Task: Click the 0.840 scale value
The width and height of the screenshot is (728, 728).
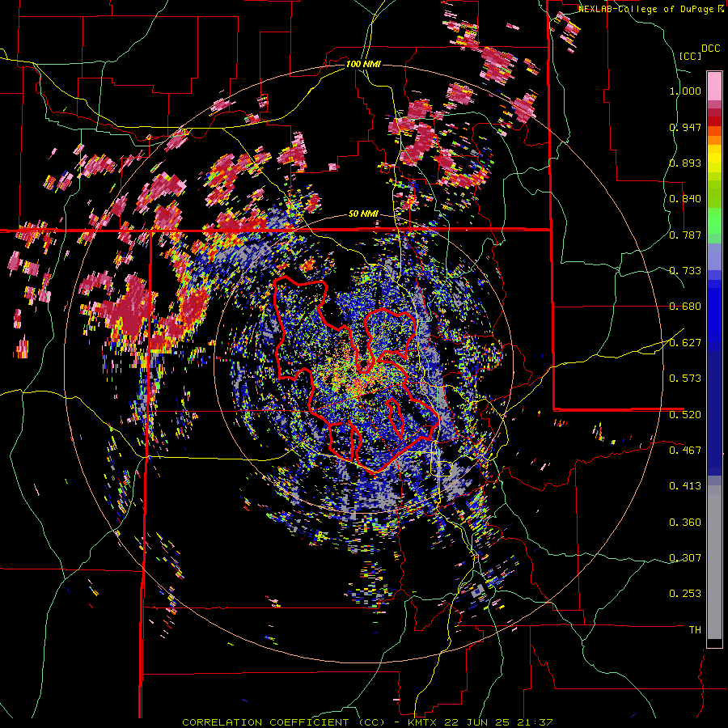Action: point(685,199)
